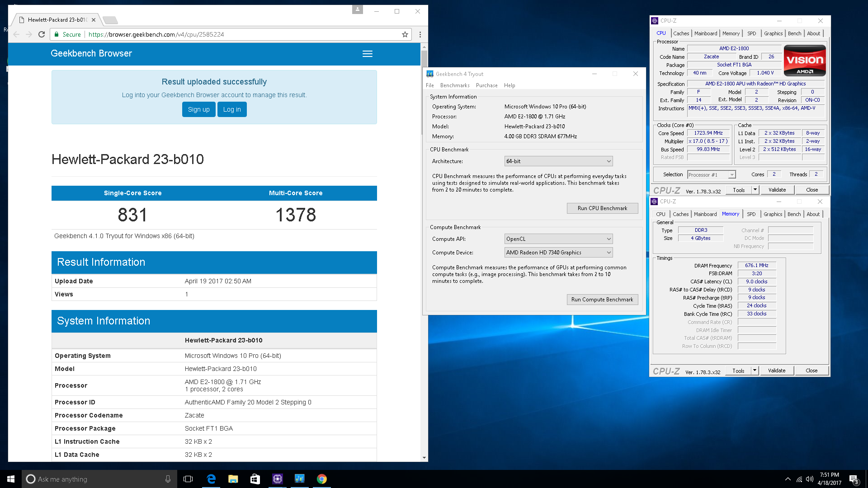Viewport: 868px width, 488px height.
Task: Click the Geekbench 4 Tryout title icon
Action: (430, 74)
